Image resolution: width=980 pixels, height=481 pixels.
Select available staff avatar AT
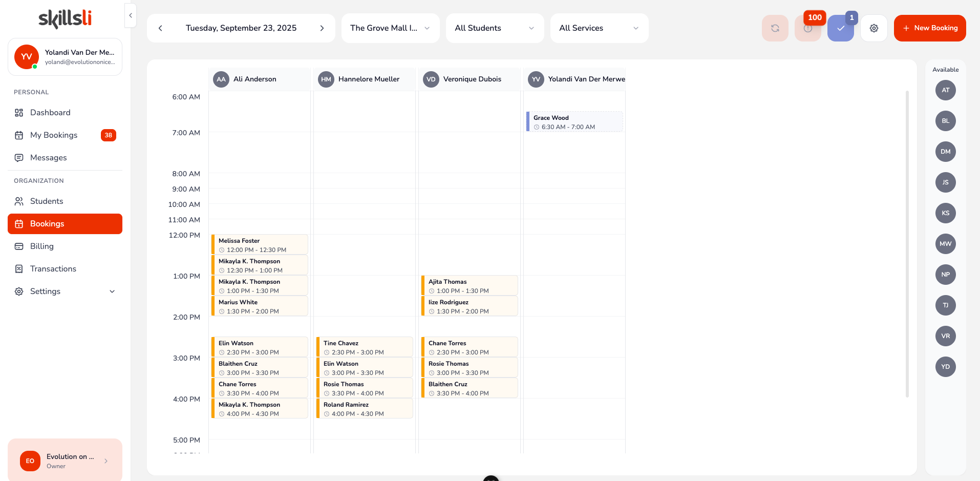[945, 90]
